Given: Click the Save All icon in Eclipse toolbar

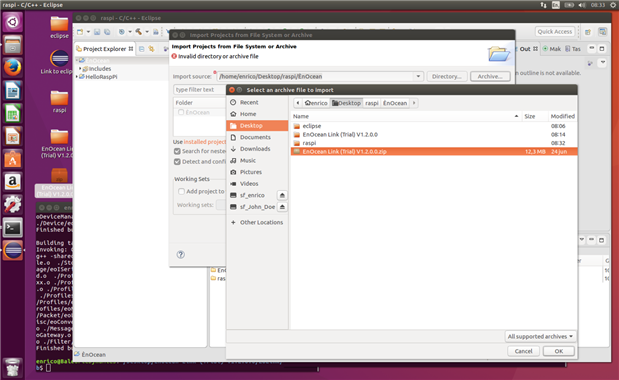Looking at the screenshot, I should (x=107, y=32).
